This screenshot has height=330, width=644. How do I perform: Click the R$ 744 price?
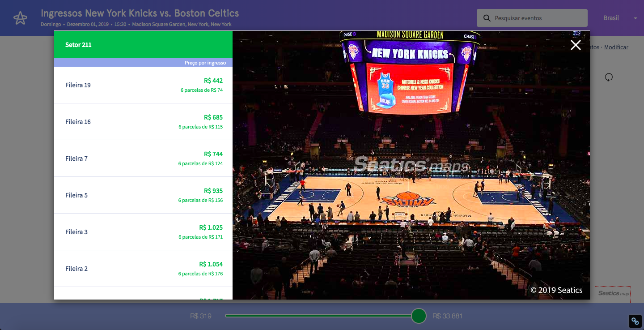click(x=213, y=154)
